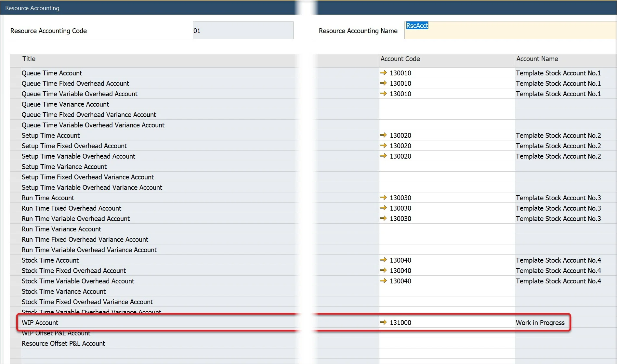
Task: Follow the link arrow next to Run Time Account 130030
Action: 384,198
